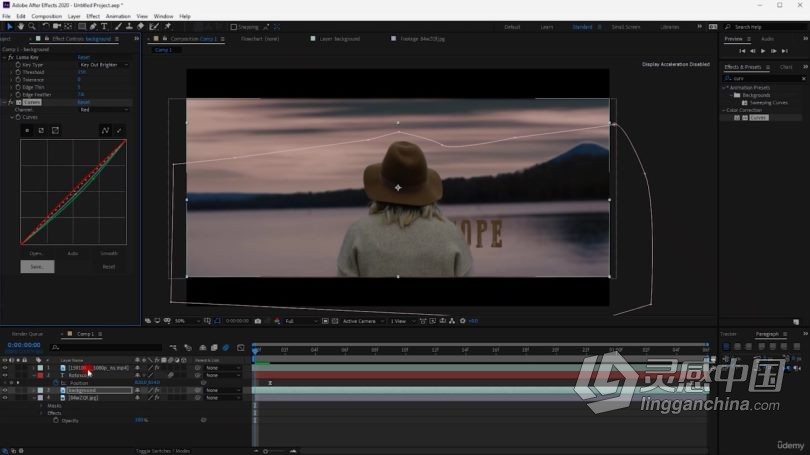Toggle stopwatch for Edge Feather property
The width and height of the screenshot is (810, 455).
pos(18,95)
